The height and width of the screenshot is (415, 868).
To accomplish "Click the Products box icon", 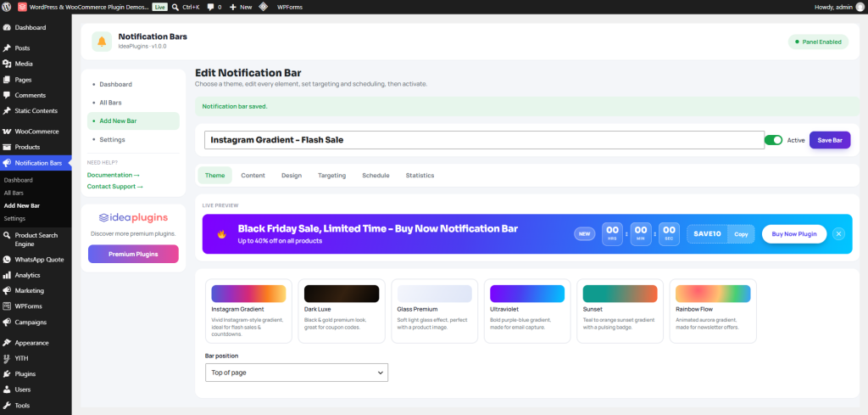I will 7,148.
